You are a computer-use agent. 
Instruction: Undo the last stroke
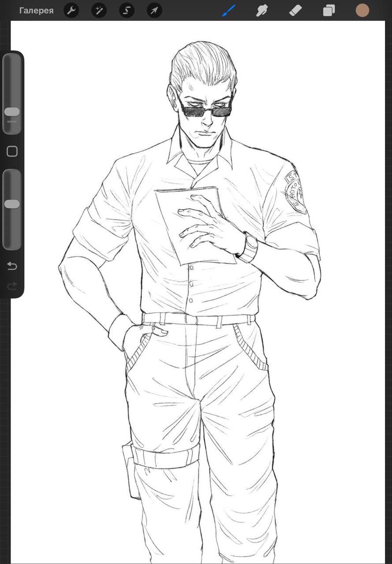click(x=12, y=266)
